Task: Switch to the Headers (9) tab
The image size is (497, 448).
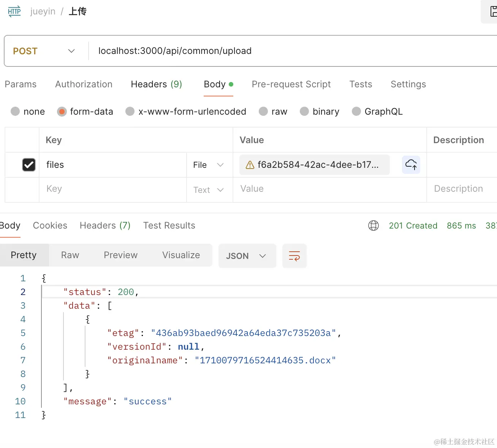Action: coord(157,84)
